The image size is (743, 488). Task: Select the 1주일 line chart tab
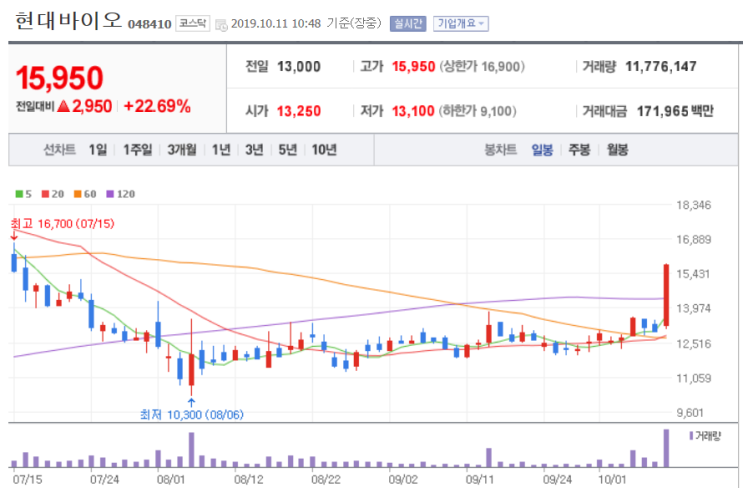pos(137,150)
